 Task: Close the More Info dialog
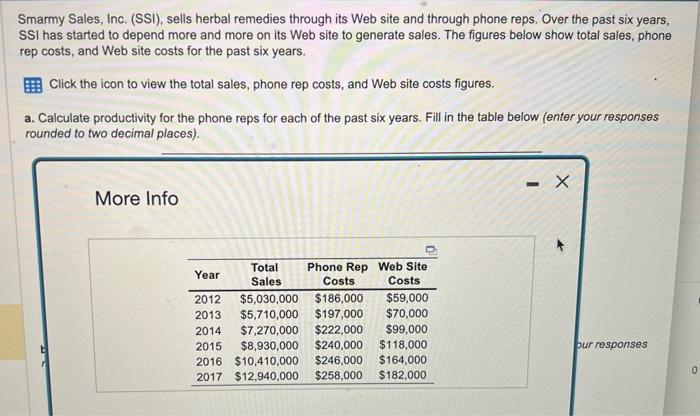(x=561, y=183)
